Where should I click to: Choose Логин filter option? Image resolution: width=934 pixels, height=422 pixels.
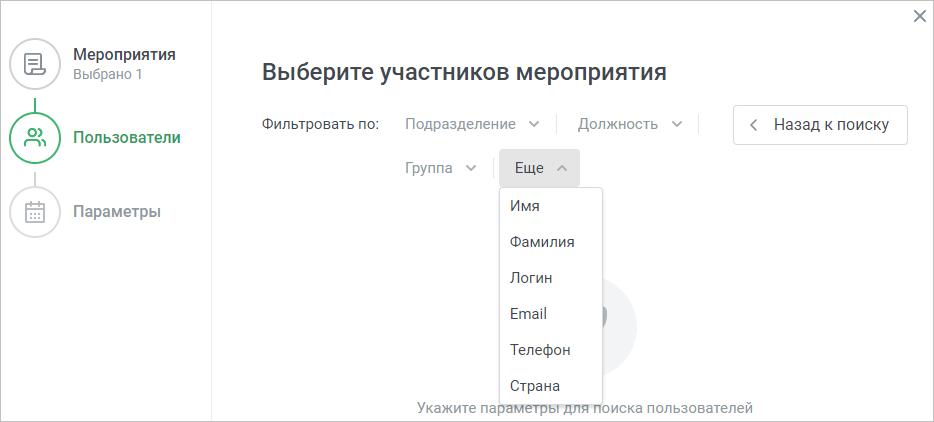pyautogui.click(x=551, y=278)
